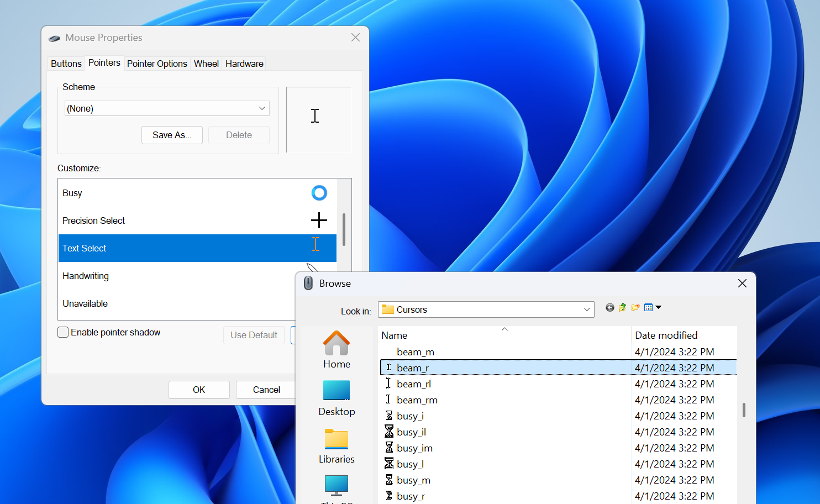Go up one folder level
Viewport: 820px width, 504px height.
pos(622,307)
